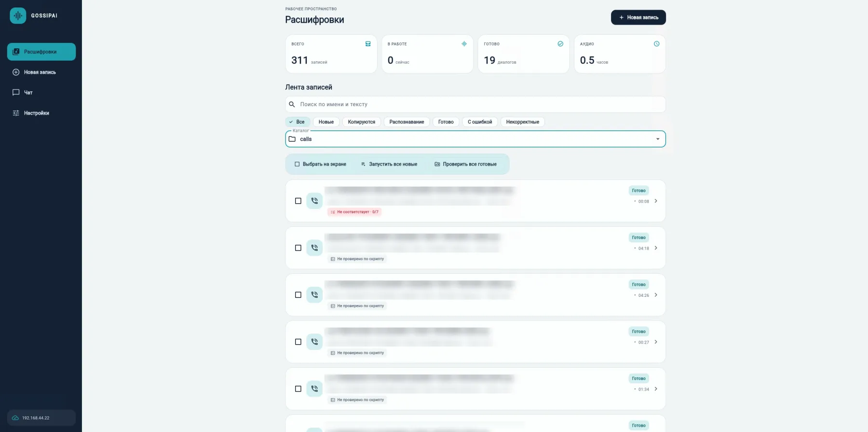Tick the checkbox of the 01:34 record

(x=298, y=389)
